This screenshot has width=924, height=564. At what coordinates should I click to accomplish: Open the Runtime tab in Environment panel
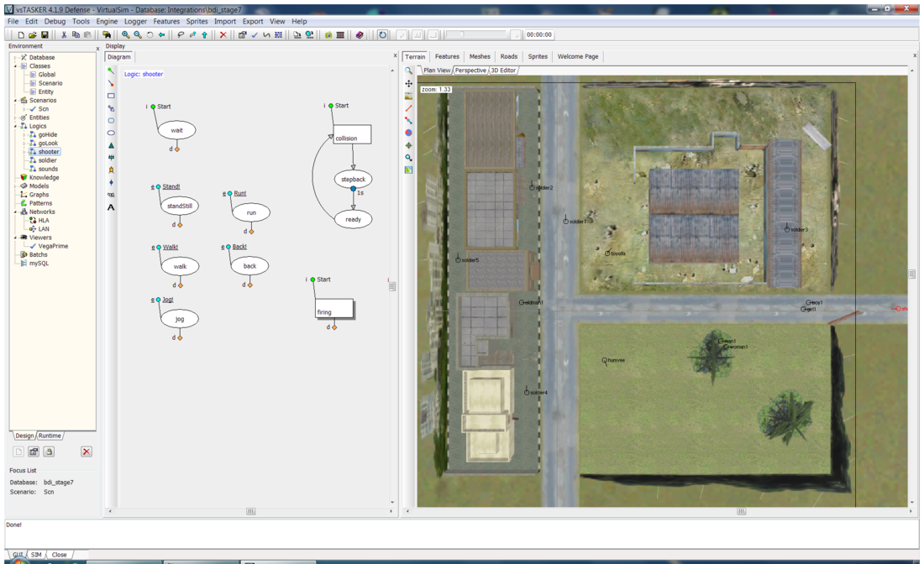point(50,436)
